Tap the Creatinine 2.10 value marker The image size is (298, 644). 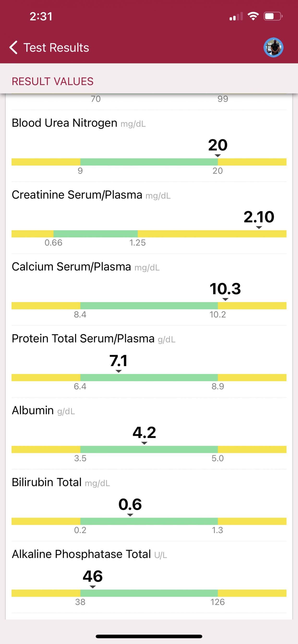259,217
